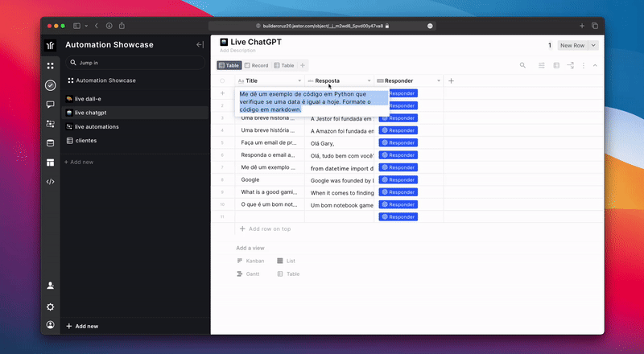Click the 'What is a good gami...' cell

click(x=270, y=191)
